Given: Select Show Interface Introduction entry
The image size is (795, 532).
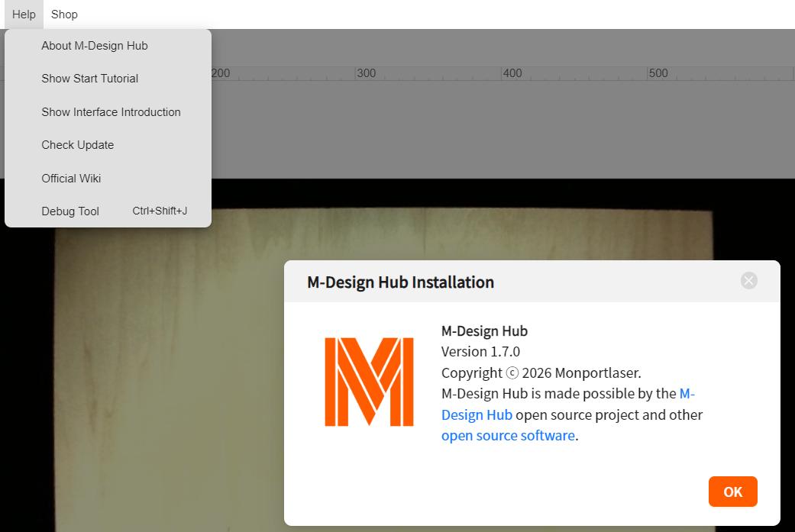Looking at the screenshot, I should [x=111, y=112].
